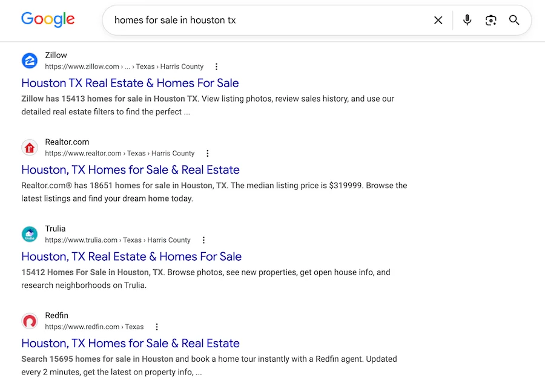
Task: Open Trulia's Houston, TX Real Estate link
Action: (x=131, y=256)
